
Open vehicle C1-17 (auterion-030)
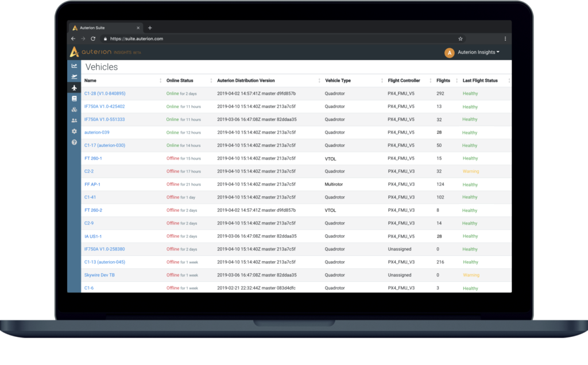[105, 145]
